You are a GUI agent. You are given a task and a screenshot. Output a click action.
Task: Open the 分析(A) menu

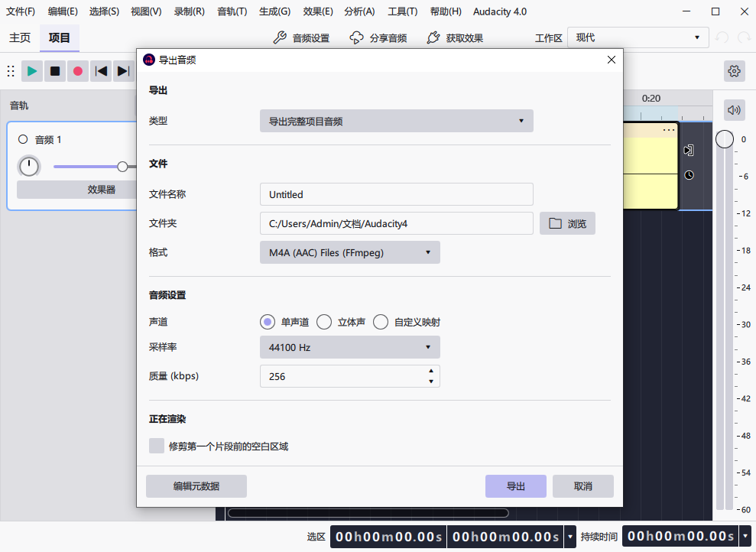[360, 11]
